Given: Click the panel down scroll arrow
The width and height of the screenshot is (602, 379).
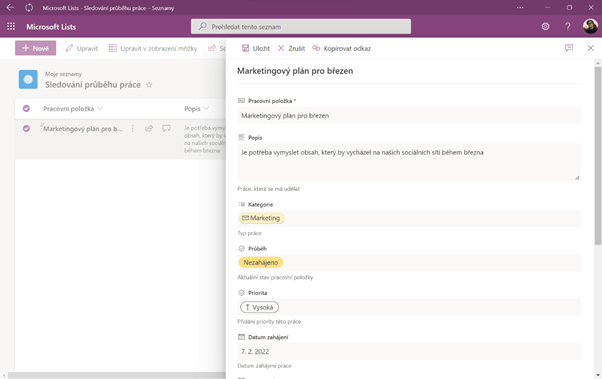Looking at the screenshot, I should (x=598, y=375).
